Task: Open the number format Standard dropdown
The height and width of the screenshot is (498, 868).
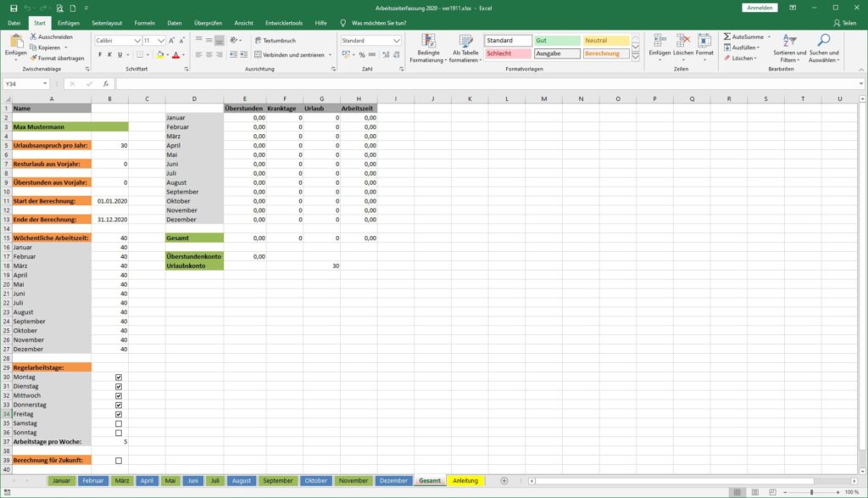Action: 397,41
